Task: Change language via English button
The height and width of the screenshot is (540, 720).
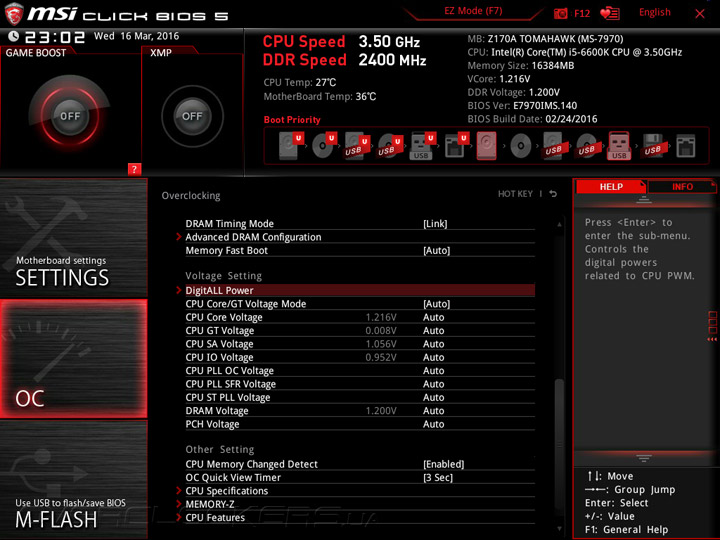Action: click(x=654, y=12)
